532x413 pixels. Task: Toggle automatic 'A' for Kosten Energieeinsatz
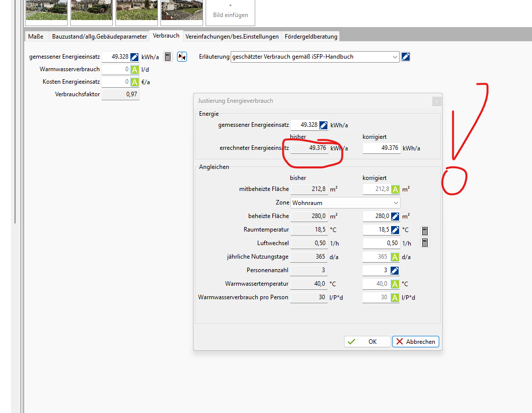pyautogui.click(x=134, y=82)
